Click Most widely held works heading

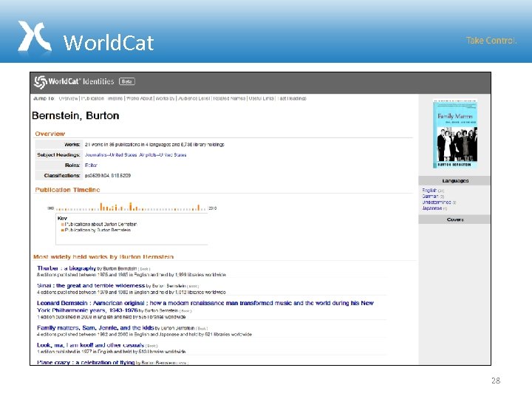(x=103, y=257)
